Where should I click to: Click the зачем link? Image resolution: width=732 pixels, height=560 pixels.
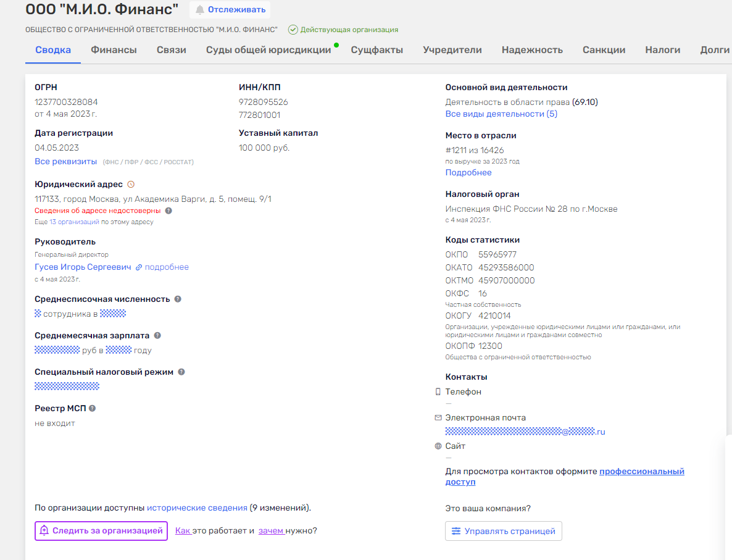coord(271,531)
